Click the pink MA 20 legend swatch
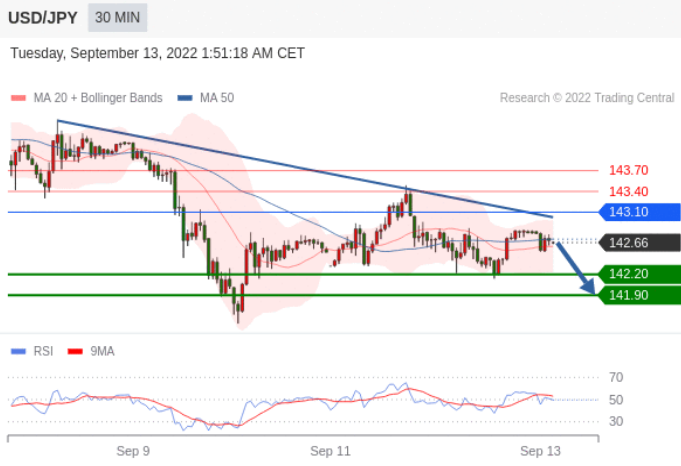Screen dimensions: 681x466 click(19, 98)
